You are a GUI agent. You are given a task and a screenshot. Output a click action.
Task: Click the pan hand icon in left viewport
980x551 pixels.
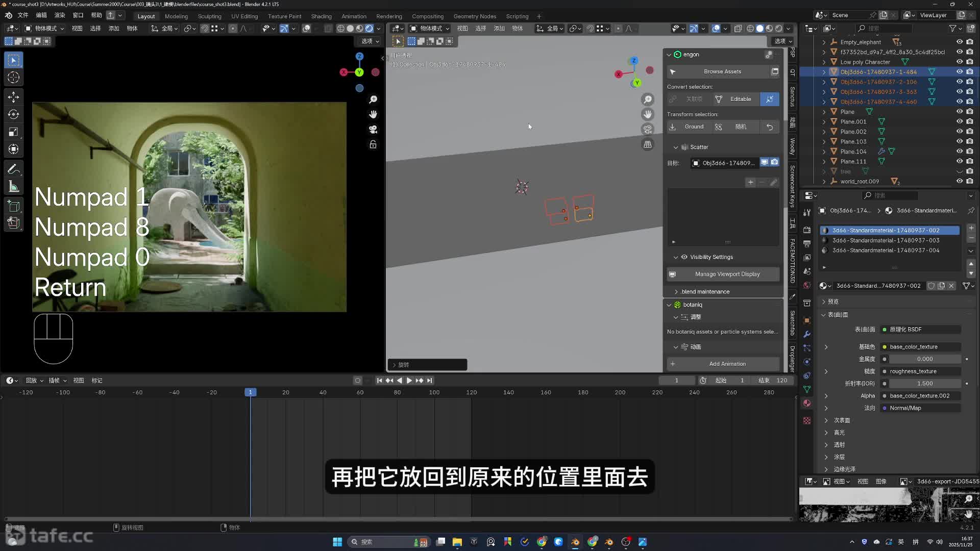(373, 114)
